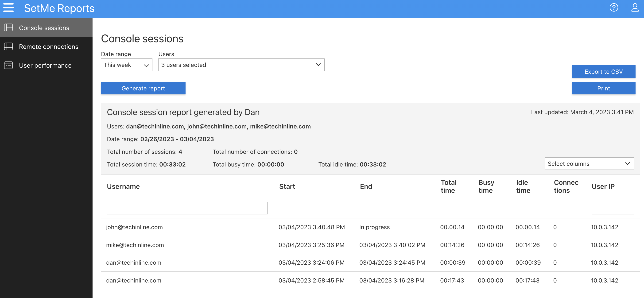644x298 pixels.
Task: Select the john@techinline.com session row
Action: [134, 227]
